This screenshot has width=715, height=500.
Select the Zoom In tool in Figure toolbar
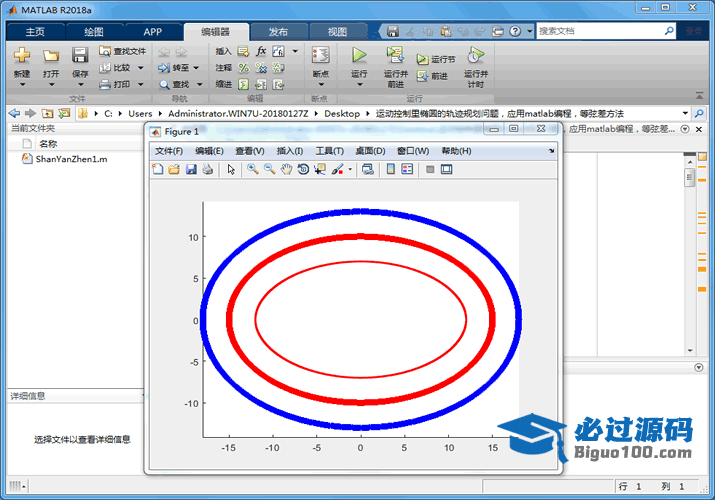[x=253, y=170]
